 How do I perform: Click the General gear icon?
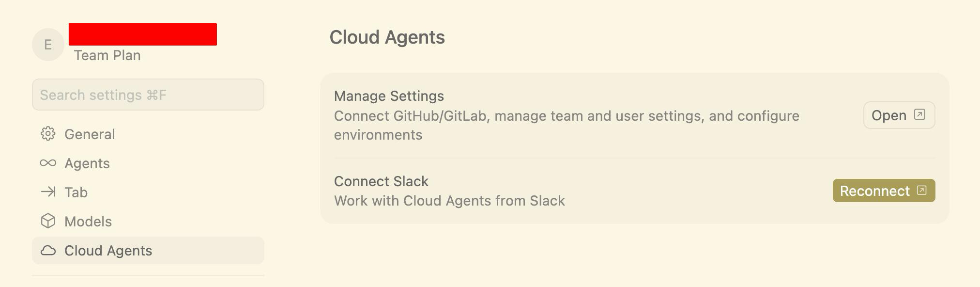48,134
